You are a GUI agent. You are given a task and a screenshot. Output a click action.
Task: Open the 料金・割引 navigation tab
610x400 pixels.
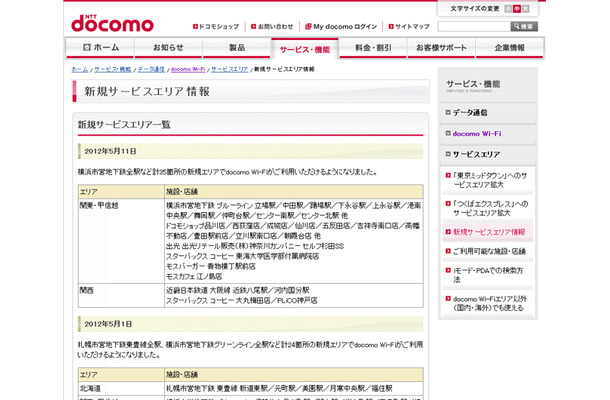tap(373, 48)
